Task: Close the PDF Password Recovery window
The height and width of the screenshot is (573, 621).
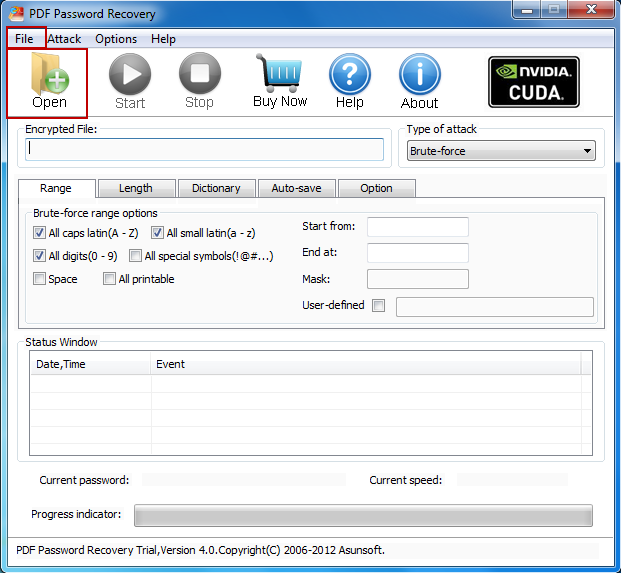Action: (591, 10)
